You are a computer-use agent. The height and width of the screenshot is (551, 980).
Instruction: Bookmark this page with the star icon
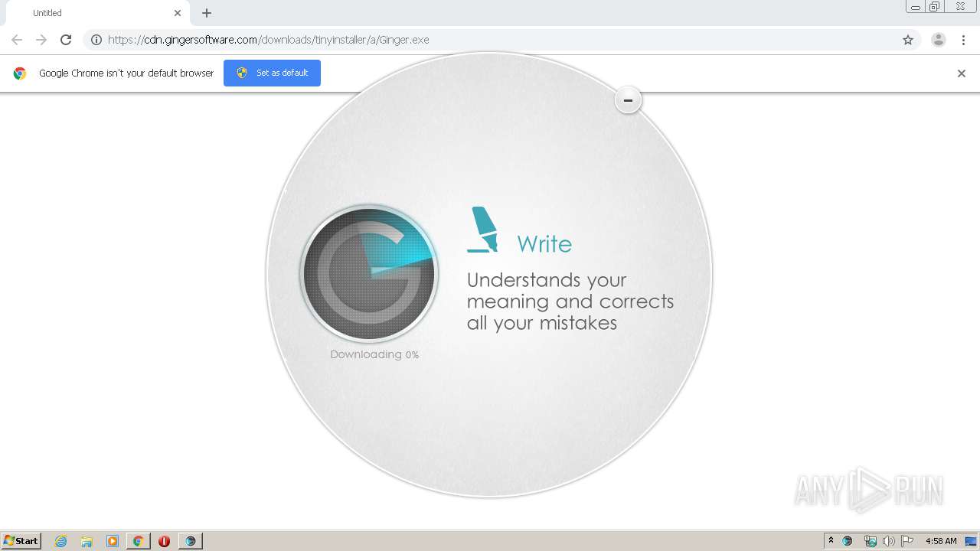(908, 40)
